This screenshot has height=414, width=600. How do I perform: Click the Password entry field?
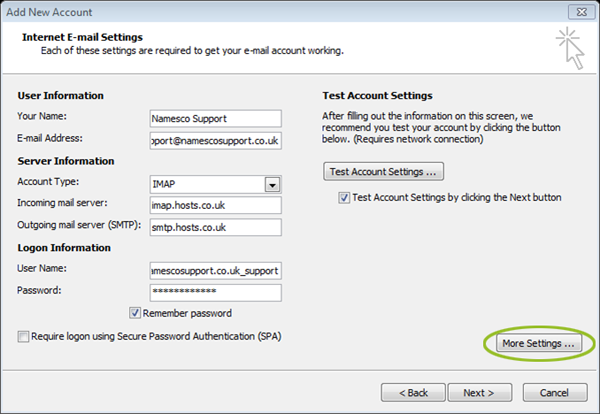tap(216, 293)
